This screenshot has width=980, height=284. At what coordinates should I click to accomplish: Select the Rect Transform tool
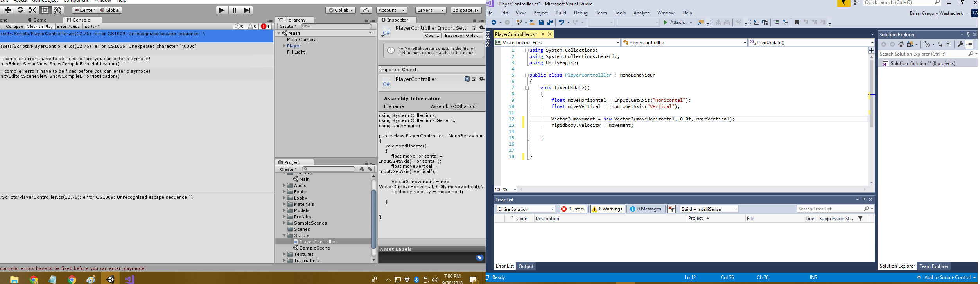(45, 10)
